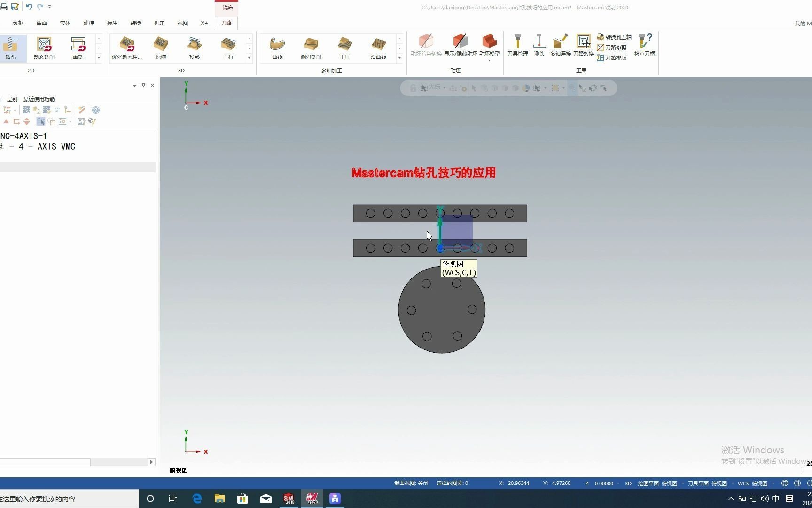Image resolution: width=812 pixels, height=508 pixels.
Task: Move insert arrow up with red triangle
Action: pyautogui.click(x=6, y=121)
